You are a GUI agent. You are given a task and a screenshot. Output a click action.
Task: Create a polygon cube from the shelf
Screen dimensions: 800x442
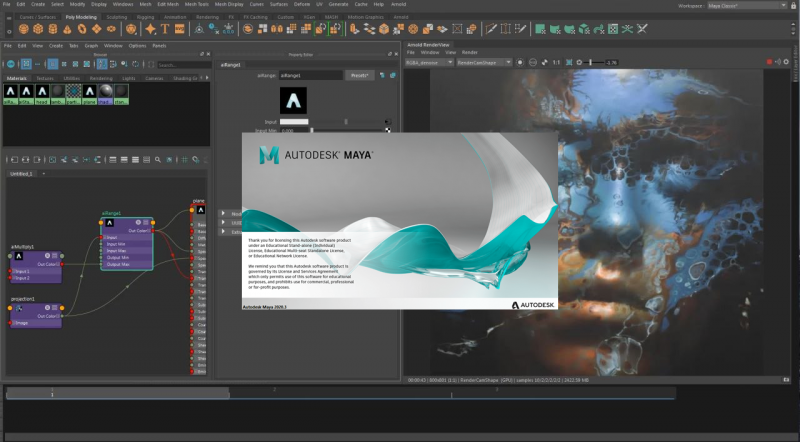pos(38,29)
